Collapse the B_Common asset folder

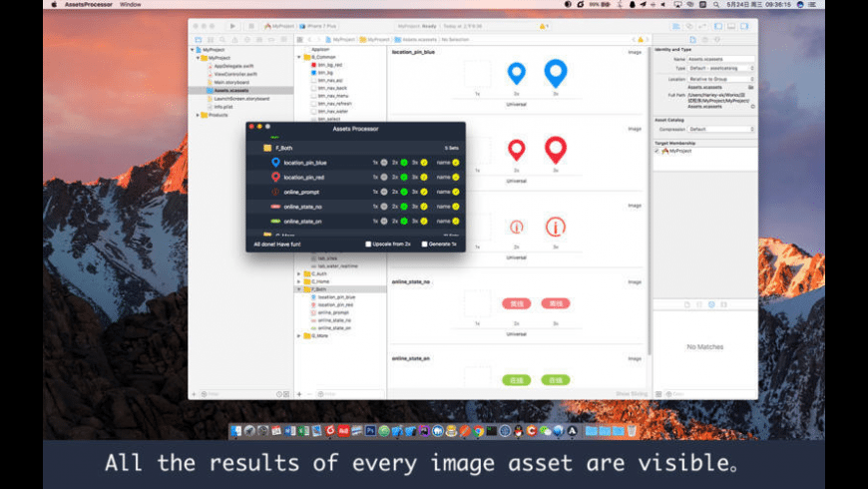[x=299, y=57]
